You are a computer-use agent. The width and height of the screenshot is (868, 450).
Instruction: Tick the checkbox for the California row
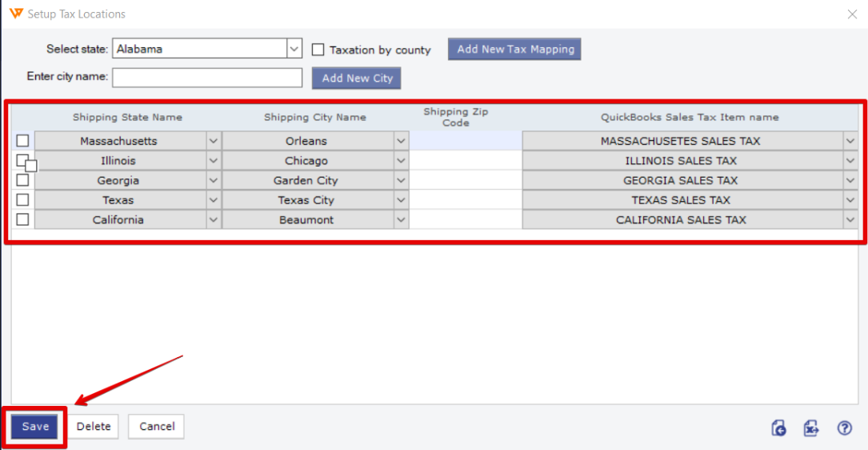point(22,219)
